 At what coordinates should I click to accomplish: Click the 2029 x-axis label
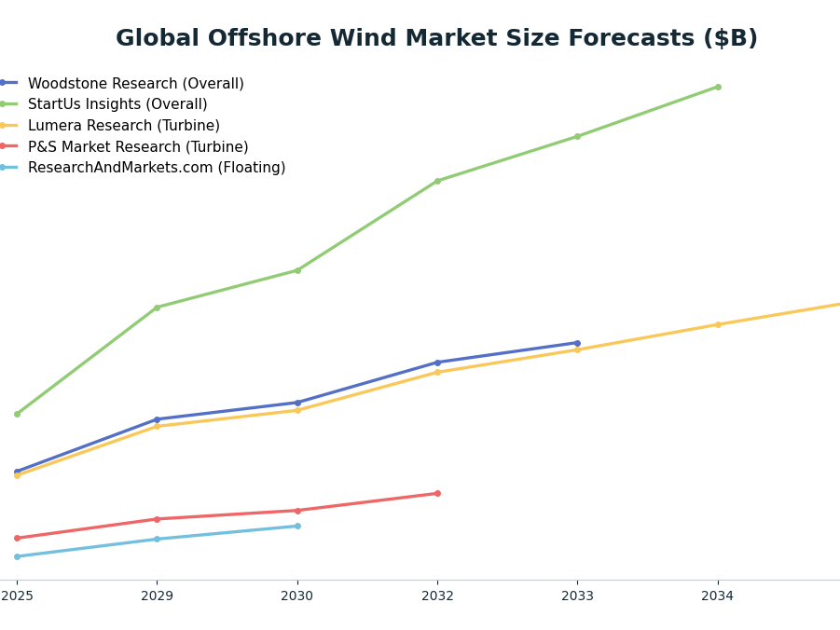click(157, 596)
